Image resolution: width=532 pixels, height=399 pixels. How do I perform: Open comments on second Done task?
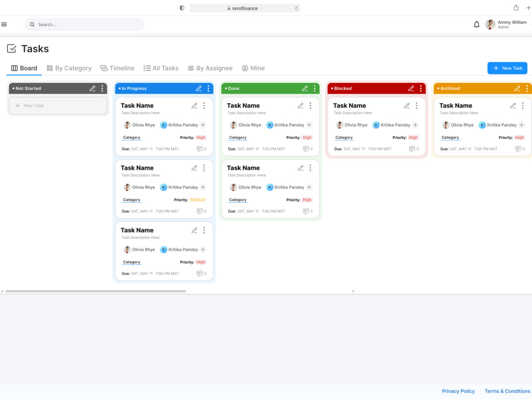(307, 211)
